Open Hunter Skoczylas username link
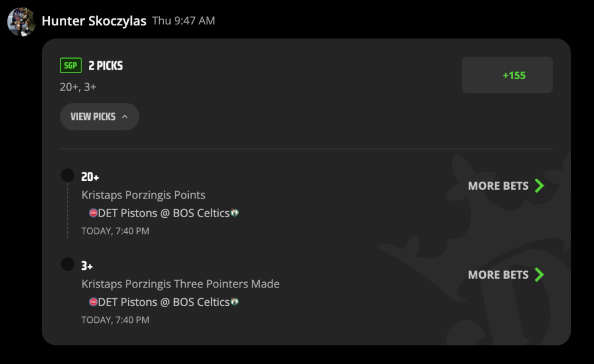The width and height of the screenshot is (594, 364). [94, 21]
